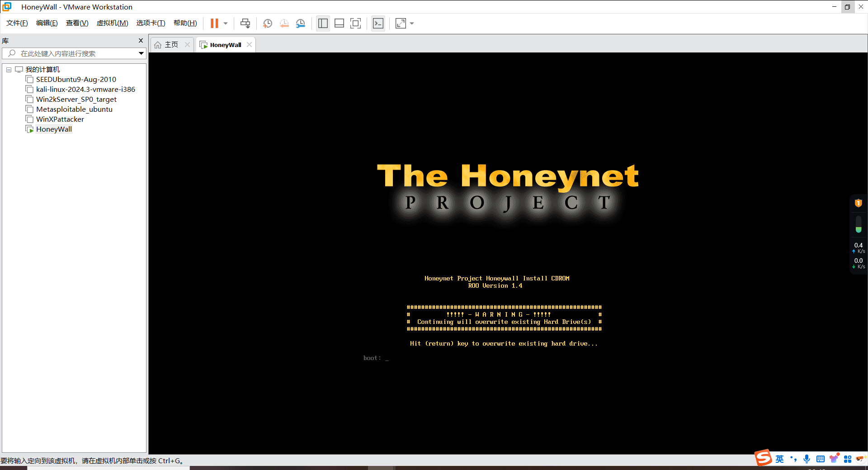Click the VMware Workstation title bar app icon
Image resolution: width=868 pixels, height=470 pixels.
[7, 7]
